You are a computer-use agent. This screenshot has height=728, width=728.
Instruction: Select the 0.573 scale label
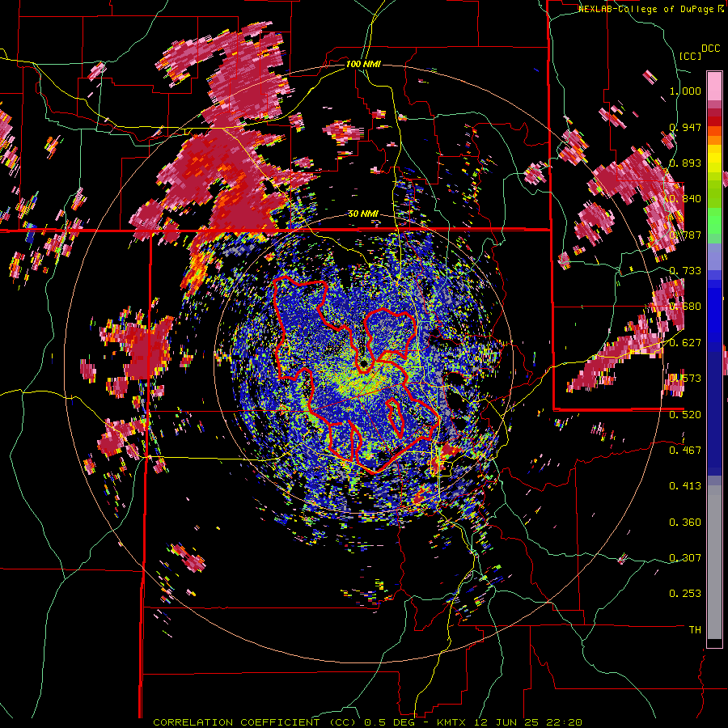(685, 379)
